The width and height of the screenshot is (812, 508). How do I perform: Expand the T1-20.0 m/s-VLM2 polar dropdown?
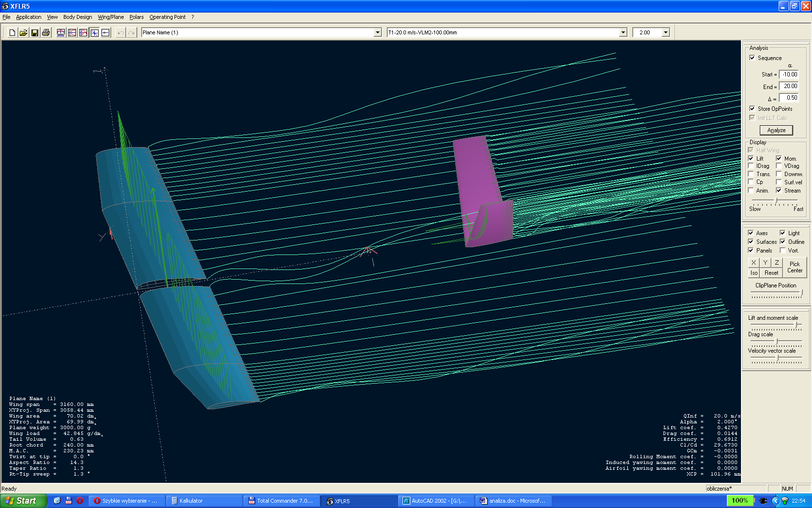point(623,32)
